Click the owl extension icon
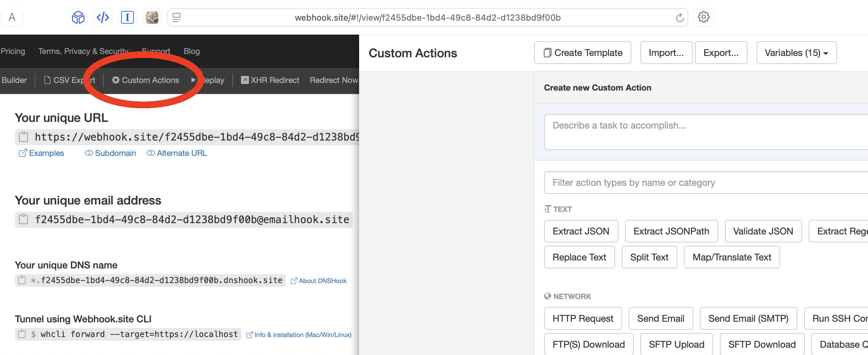Screen dimensions: 868x355 pos(152,17)
